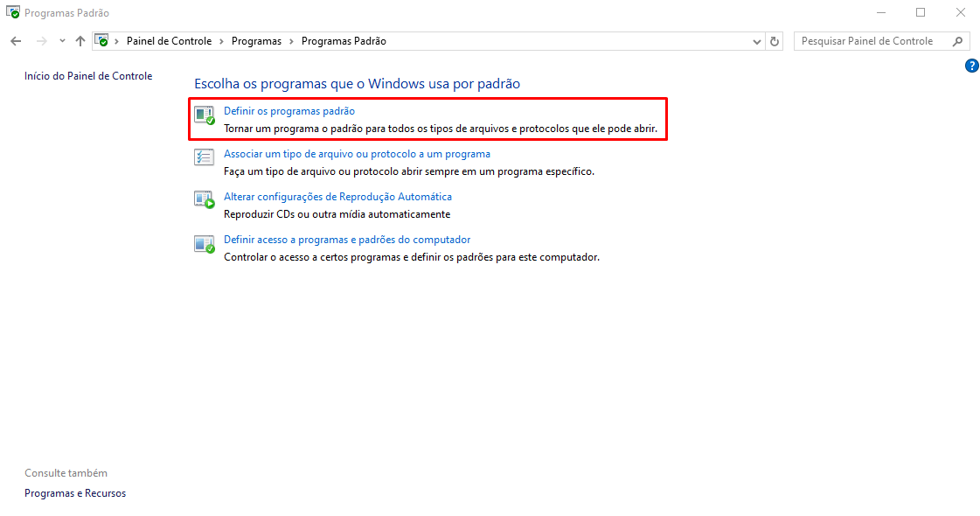Click the Consulte também label
This screenshot has width=980, height=516.
tap(66, 473)
